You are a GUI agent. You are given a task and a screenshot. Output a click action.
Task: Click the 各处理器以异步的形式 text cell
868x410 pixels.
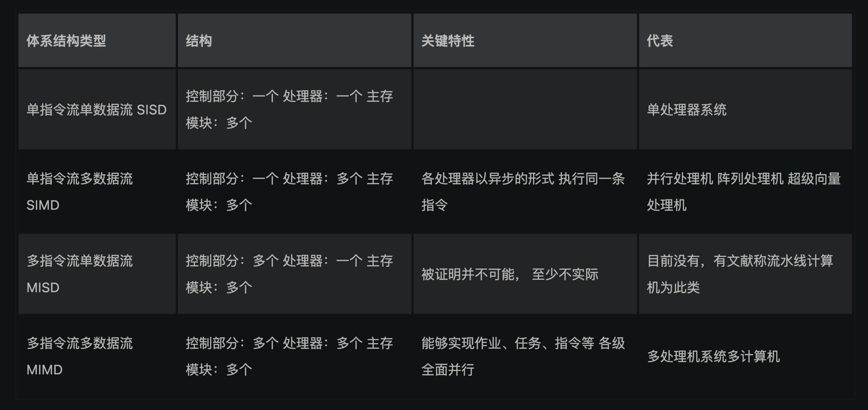tap(522, 191)
